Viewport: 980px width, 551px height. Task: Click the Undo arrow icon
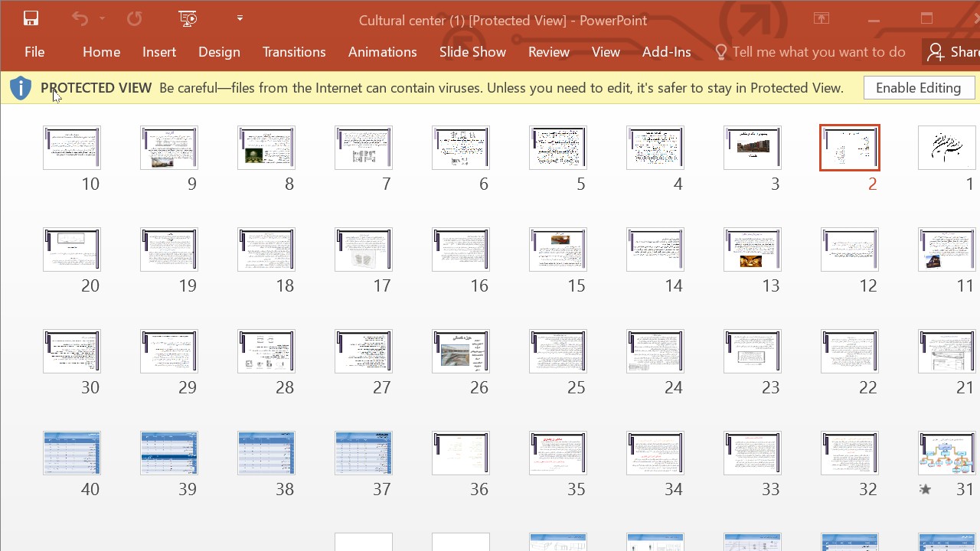coord(80,19)
